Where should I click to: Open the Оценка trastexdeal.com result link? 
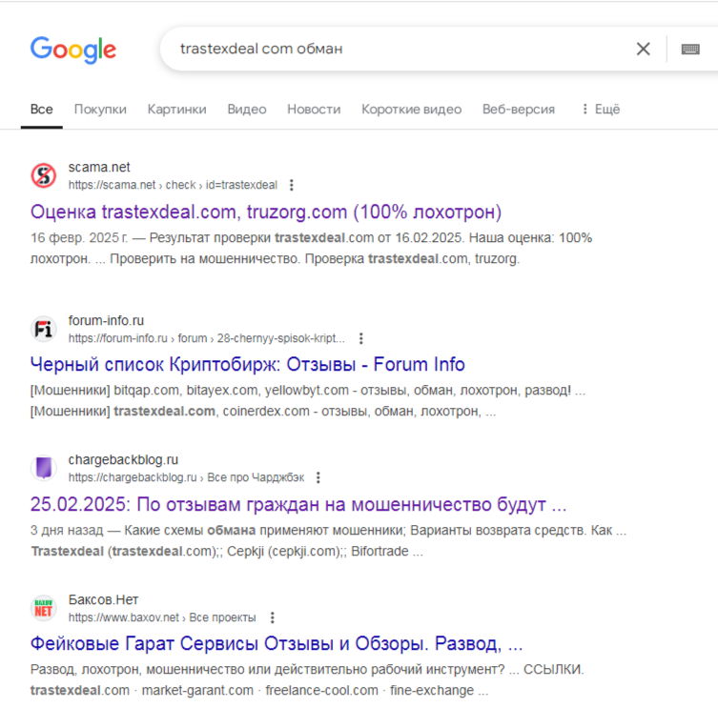pyautogui.click(x=266, y=212)
